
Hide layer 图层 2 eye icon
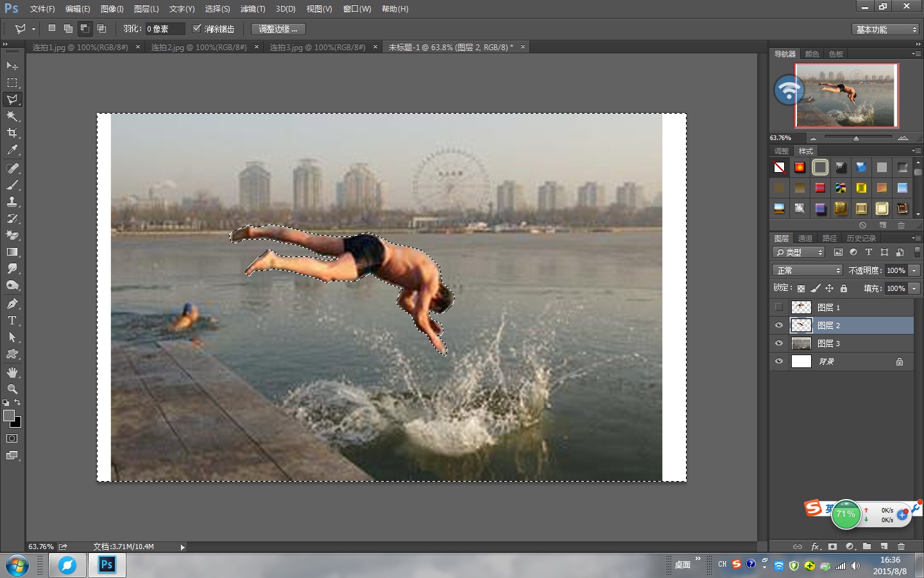click(x=779, y=325)
